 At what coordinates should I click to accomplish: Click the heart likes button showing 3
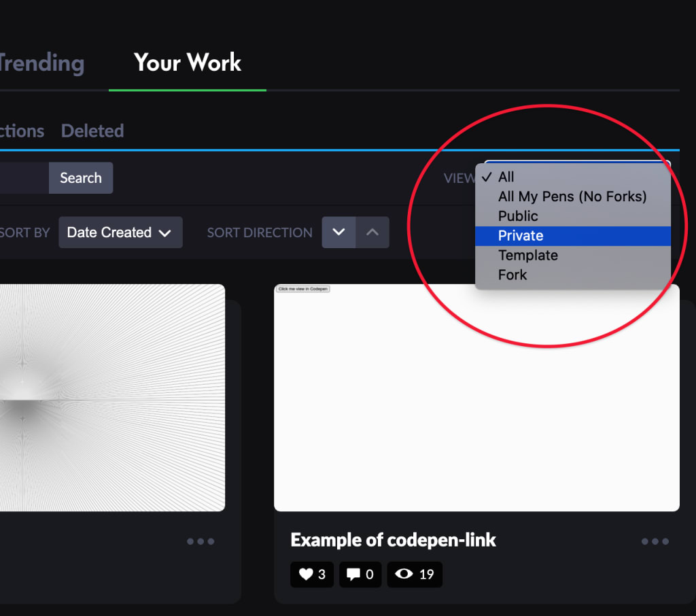(x=312, y=575)
